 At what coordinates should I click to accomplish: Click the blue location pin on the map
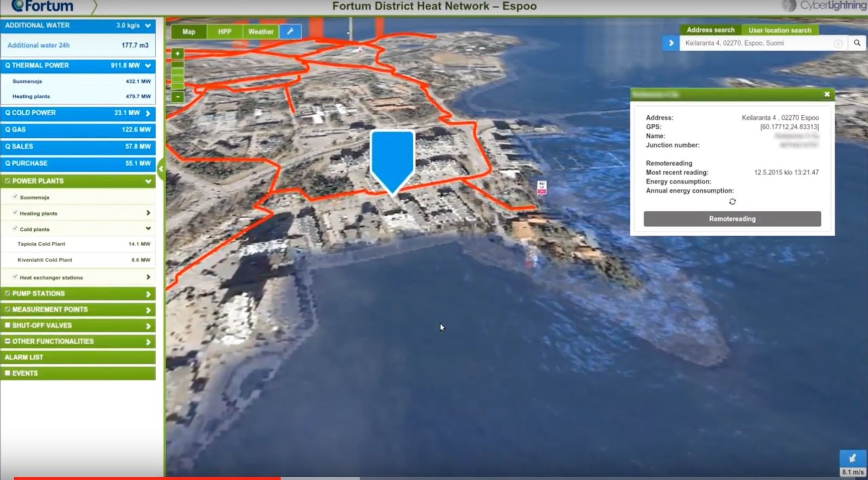pyautogui.click(x=392, y=161)
